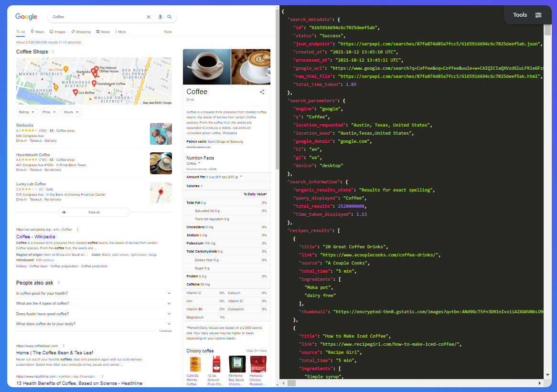Image resolution: width=557 pixels, height=392 pixels.
Task: Open Houndstooth Coffee photo thumbnail
Action: coord(161,163)
